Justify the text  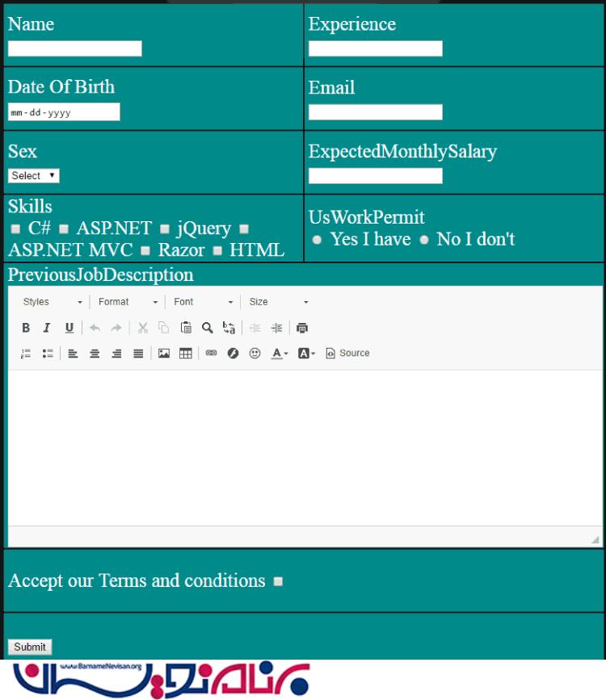138,354
